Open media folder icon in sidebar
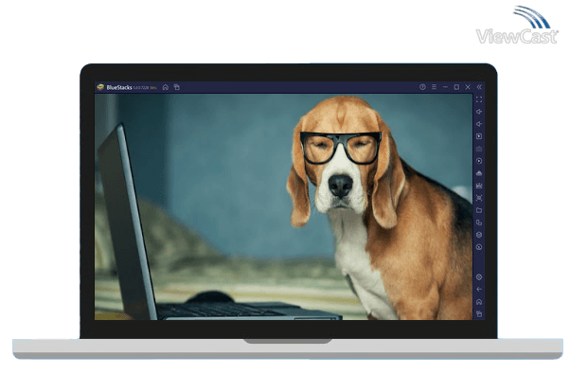The image size is (570, 392). tap(479, 210)
